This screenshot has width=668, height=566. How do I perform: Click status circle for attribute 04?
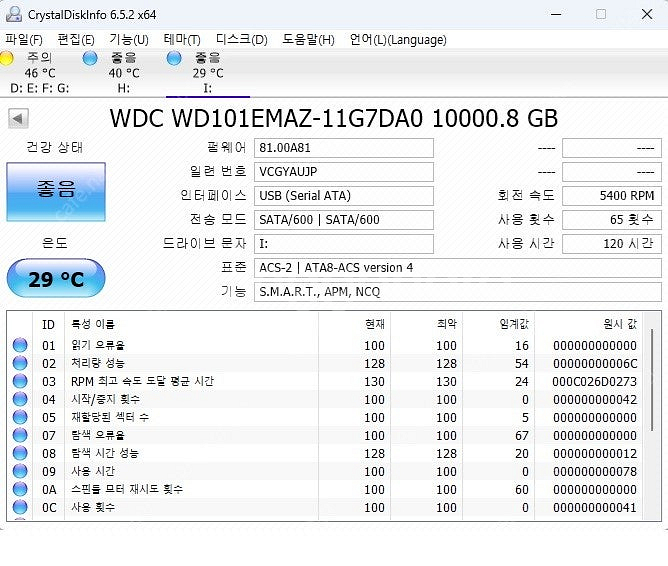20,399
